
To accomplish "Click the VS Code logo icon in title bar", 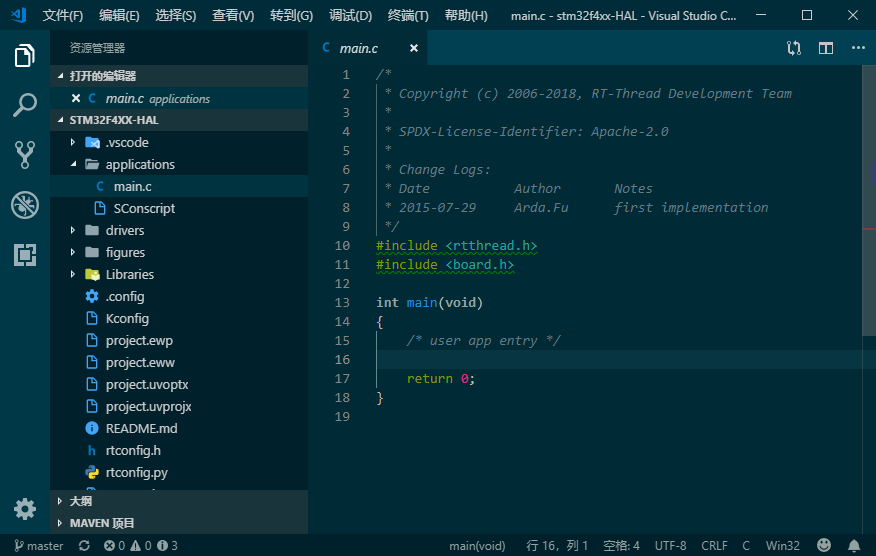I will (x=18, y=15).
